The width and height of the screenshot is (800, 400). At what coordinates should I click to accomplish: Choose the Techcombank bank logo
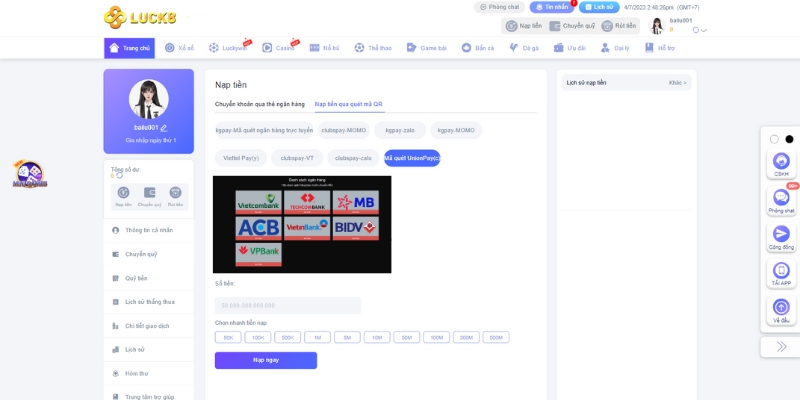[x=307, y=203]
